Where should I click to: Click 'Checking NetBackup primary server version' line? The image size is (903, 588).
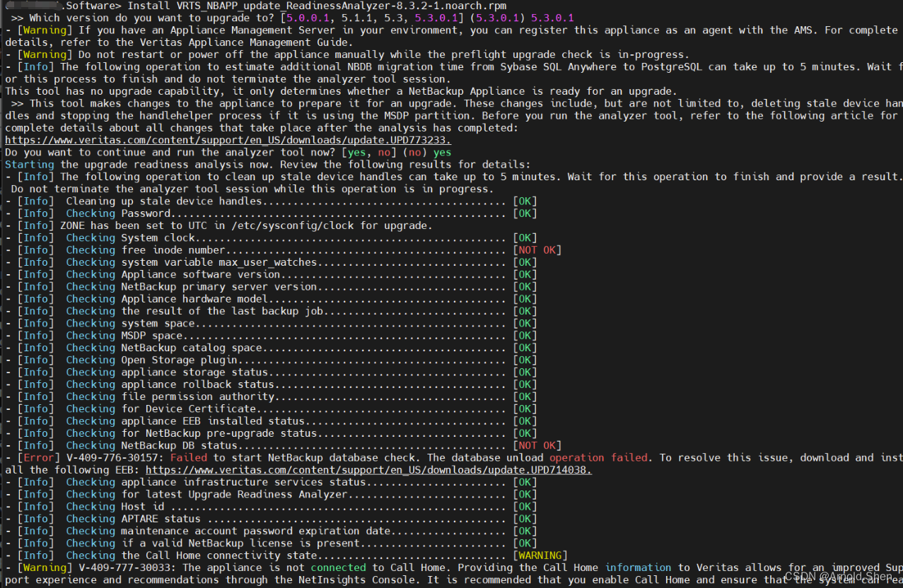[x=272, y=287]
